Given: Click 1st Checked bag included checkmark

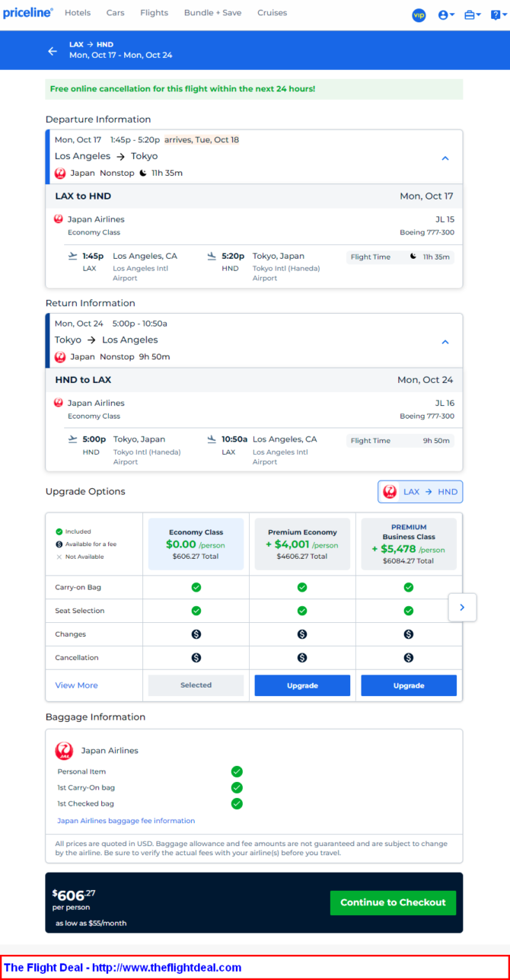Looking at the screenshot, I should pyautogui.click(x=237, y=803).
